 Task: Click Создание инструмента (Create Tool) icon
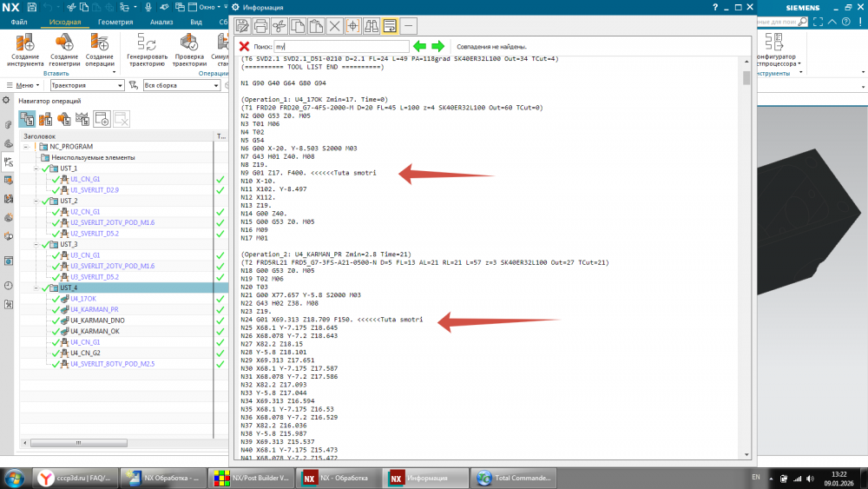[x=25, y=43]
